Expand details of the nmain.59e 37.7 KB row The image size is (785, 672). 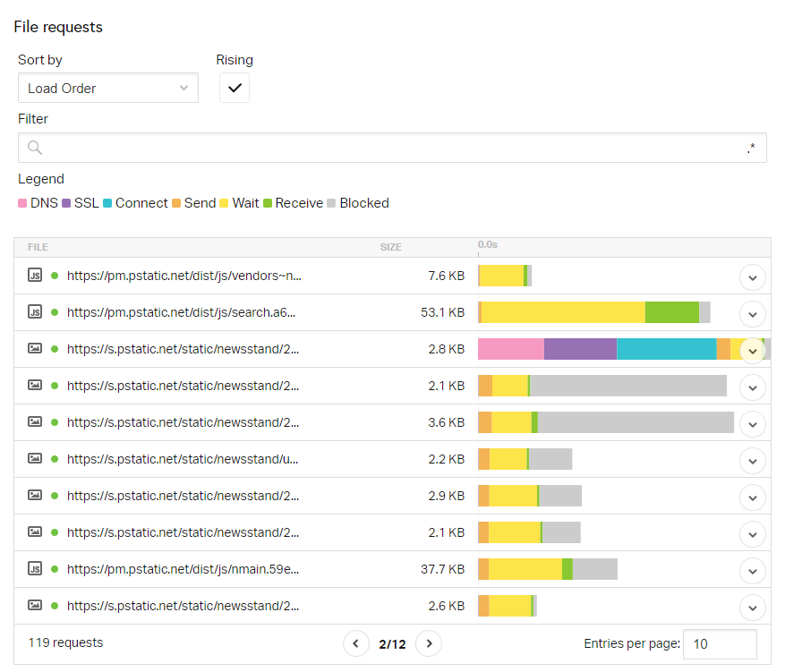(753, 571)
